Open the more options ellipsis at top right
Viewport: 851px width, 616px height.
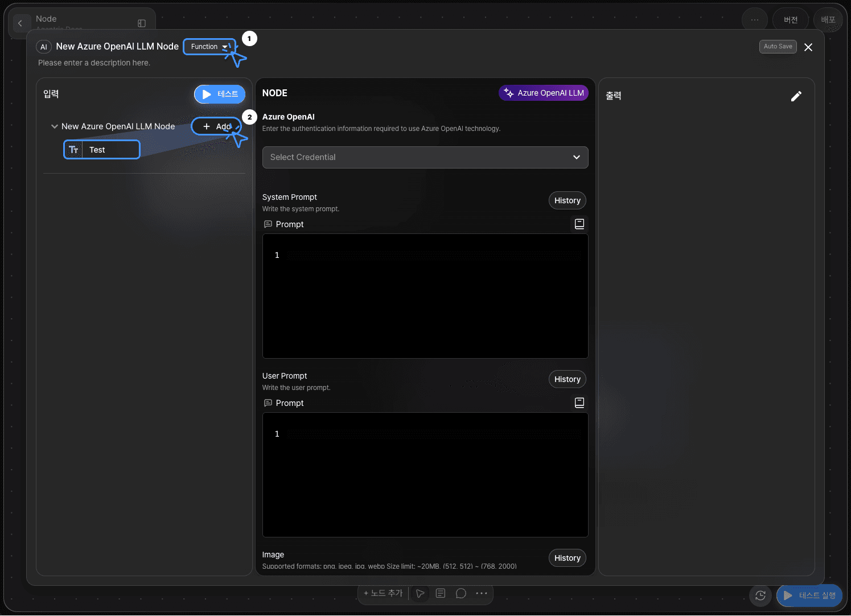(755, 20)
